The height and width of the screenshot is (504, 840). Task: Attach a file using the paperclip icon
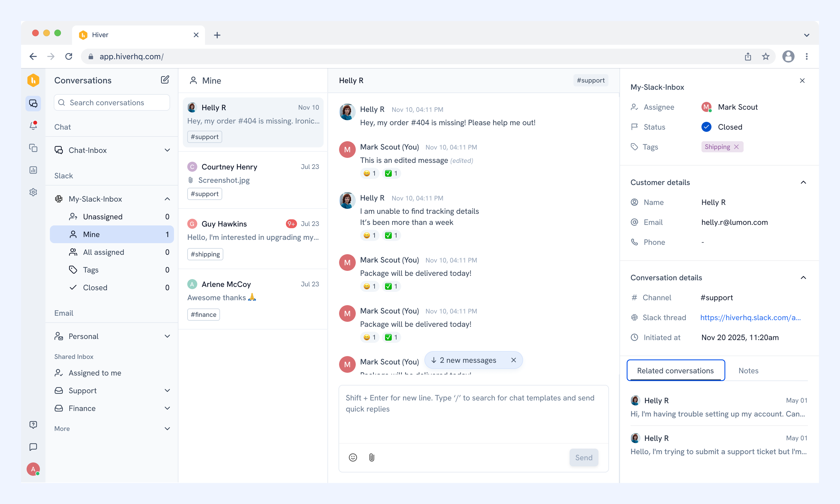(372, 457)
